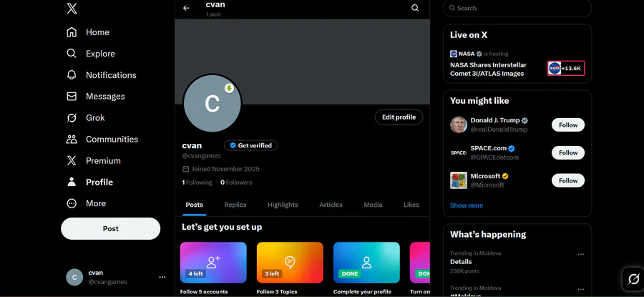The height and width of the screenshot is (297, 644).
Task: Open options dots for Details trend
Action: click(x=581, y=254)
